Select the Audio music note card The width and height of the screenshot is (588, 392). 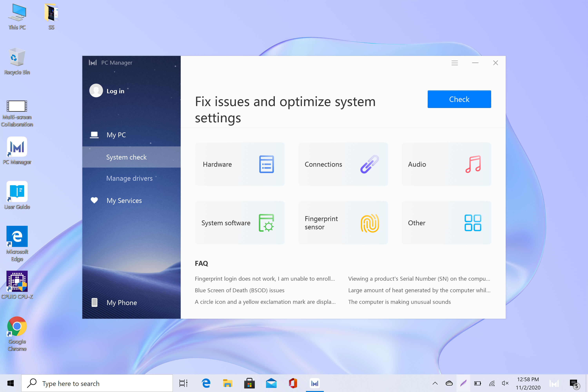(x=446, y=164)
